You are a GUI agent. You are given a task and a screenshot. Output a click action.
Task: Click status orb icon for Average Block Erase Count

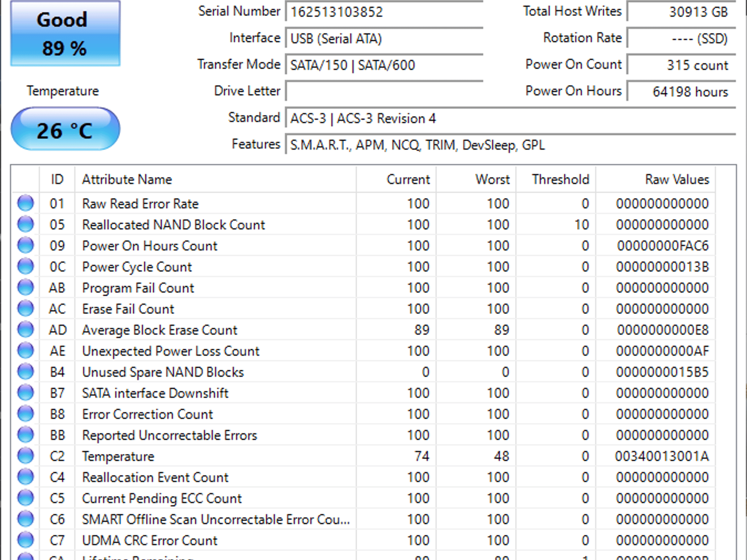26,330
